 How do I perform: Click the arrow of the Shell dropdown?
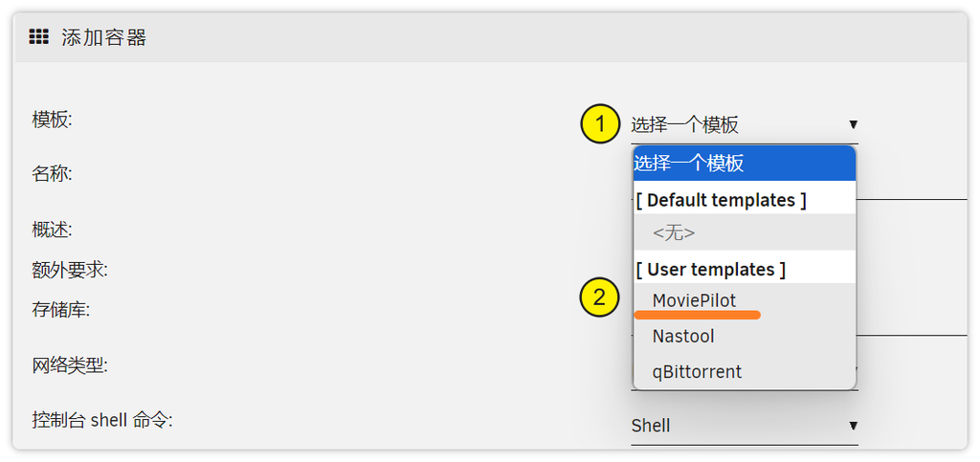coord(853,426)
